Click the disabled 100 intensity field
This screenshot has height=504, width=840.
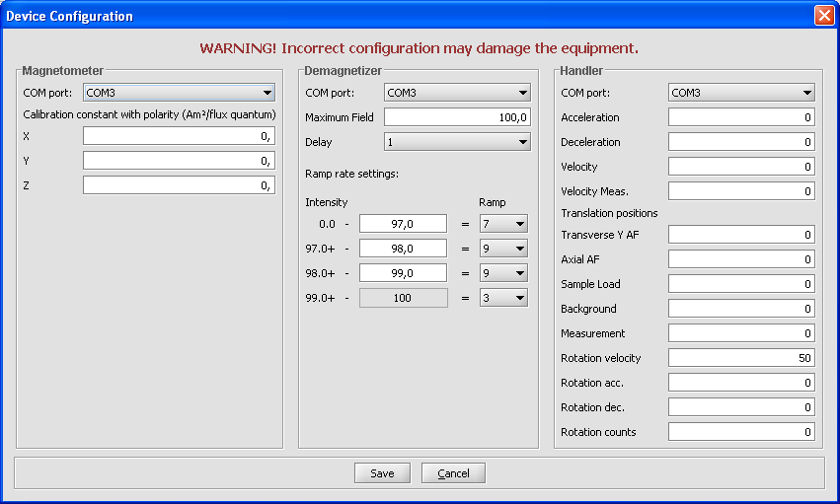click(x=403, y=298)
